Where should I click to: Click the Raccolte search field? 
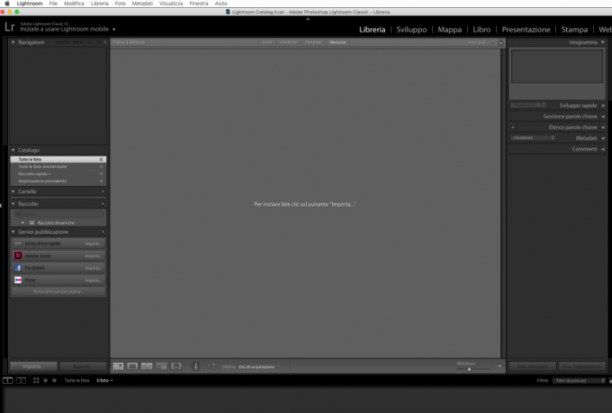click(58, 214)
